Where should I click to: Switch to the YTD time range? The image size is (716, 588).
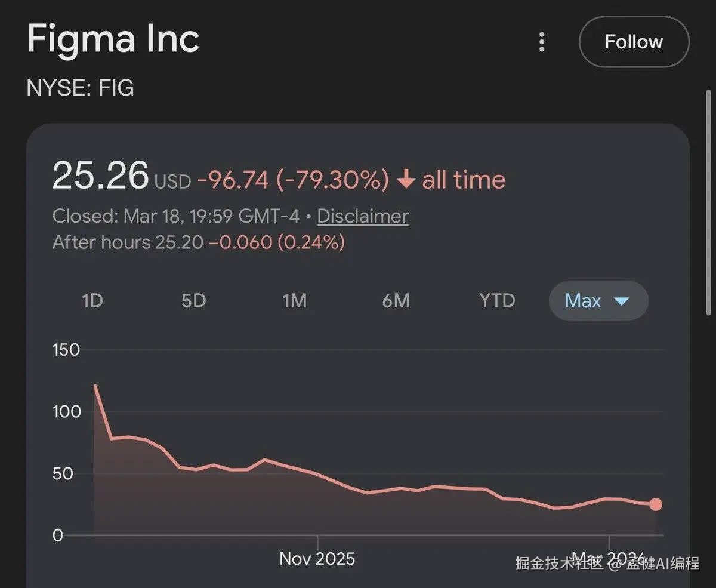coord(496,301)
